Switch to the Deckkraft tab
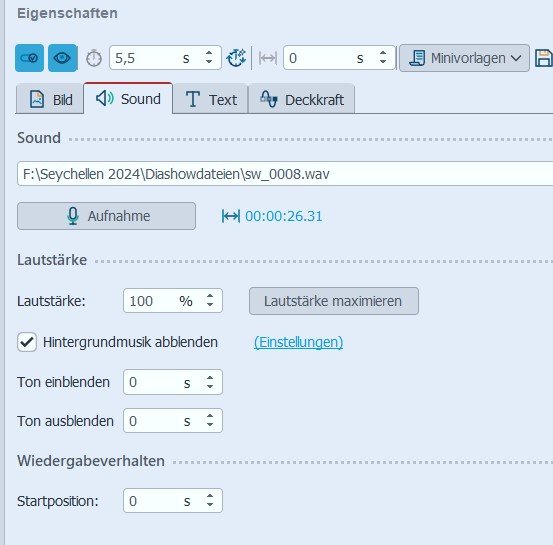The width and height of the screenshot is (553, 545). (302, 99)
